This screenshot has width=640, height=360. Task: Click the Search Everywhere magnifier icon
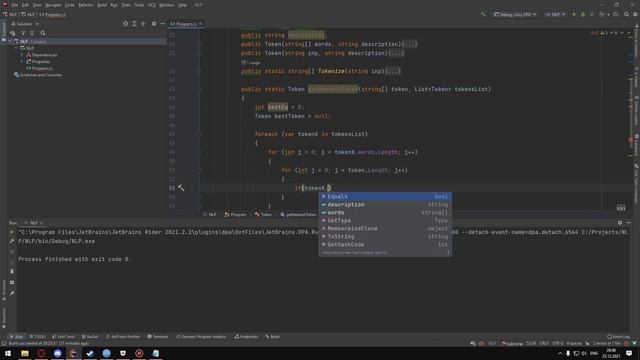tap(627, 15)
